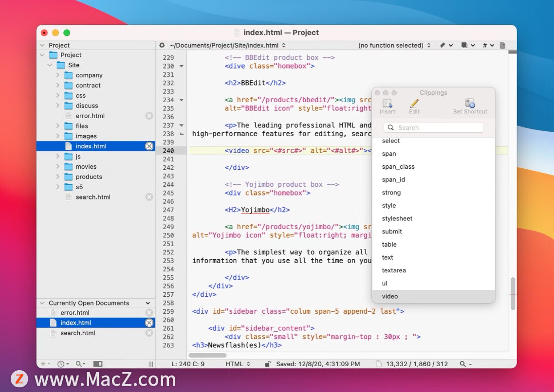Close error.html in the Site folder
554x392 pixels.
(149, 116)
